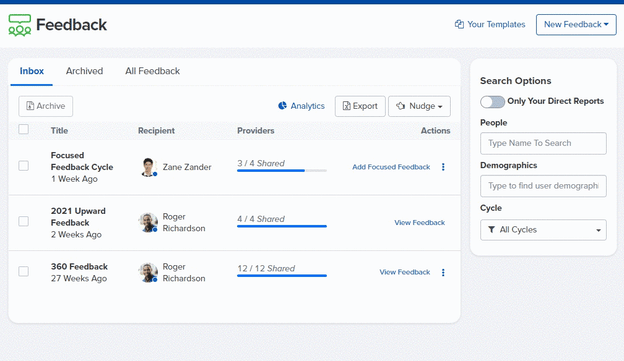Check the 360 Feedback row checkbox
The height and width of the screenshot is (361, 624).
pyautogui.click(x=23, y=271)
